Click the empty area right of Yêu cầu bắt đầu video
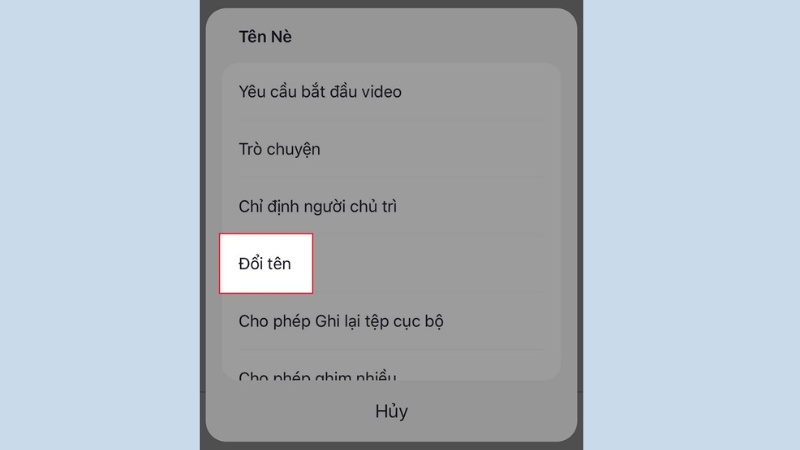 [x=481, y=92]
